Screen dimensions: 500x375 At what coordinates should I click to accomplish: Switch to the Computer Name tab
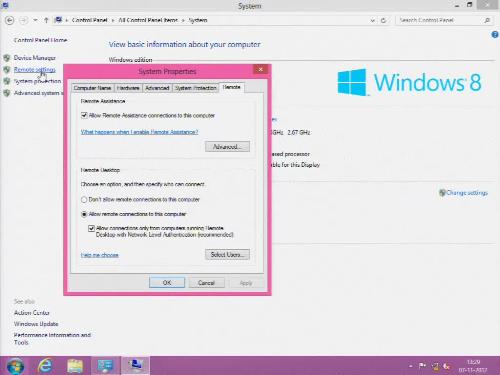click(x=92, y=88)
